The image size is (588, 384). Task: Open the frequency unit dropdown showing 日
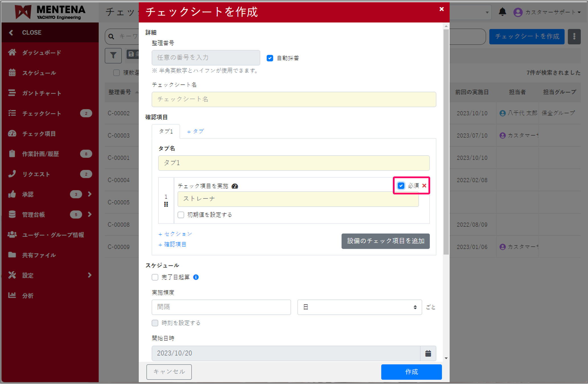[359, 307]
